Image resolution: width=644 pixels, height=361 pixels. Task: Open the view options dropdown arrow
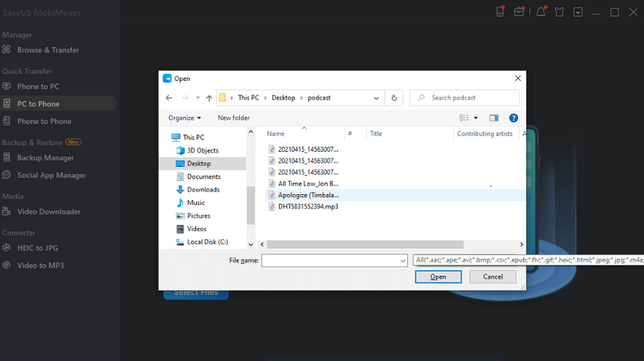[x=476, y=118]
